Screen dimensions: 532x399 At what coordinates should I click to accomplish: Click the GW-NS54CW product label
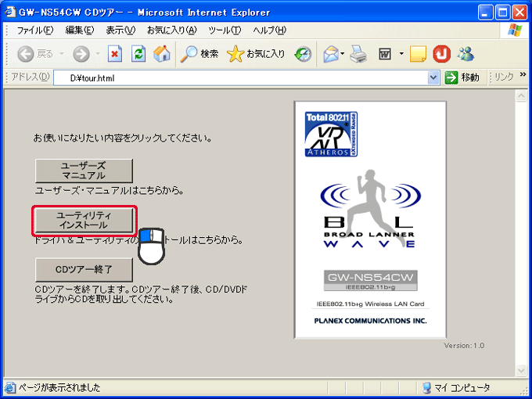tap(371, 281)
